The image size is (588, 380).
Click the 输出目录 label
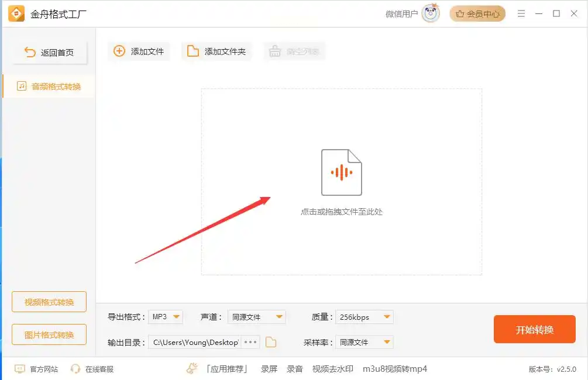tap(126, 342)
